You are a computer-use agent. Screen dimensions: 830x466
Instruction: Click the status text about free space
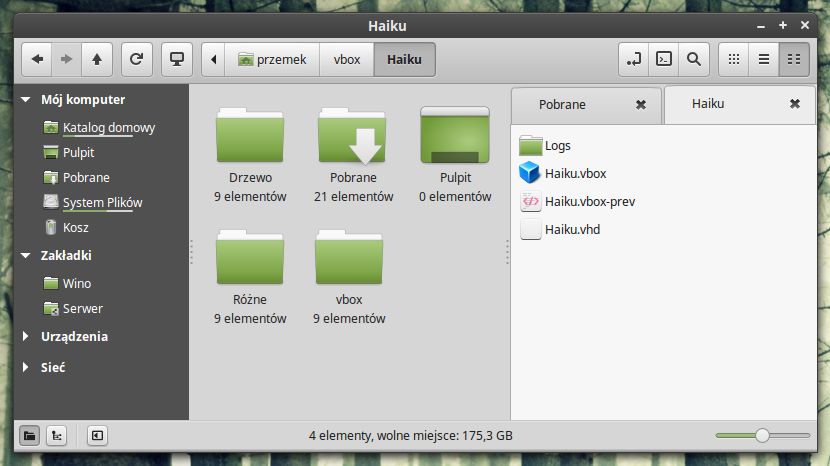tap(411, 436)
